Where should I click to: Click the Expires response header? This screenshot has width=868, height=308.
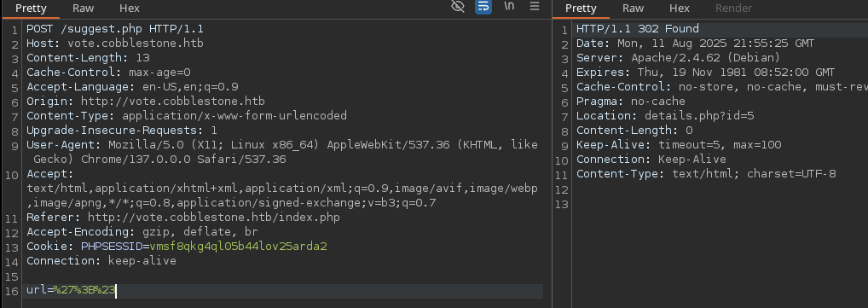coord(705,72)
